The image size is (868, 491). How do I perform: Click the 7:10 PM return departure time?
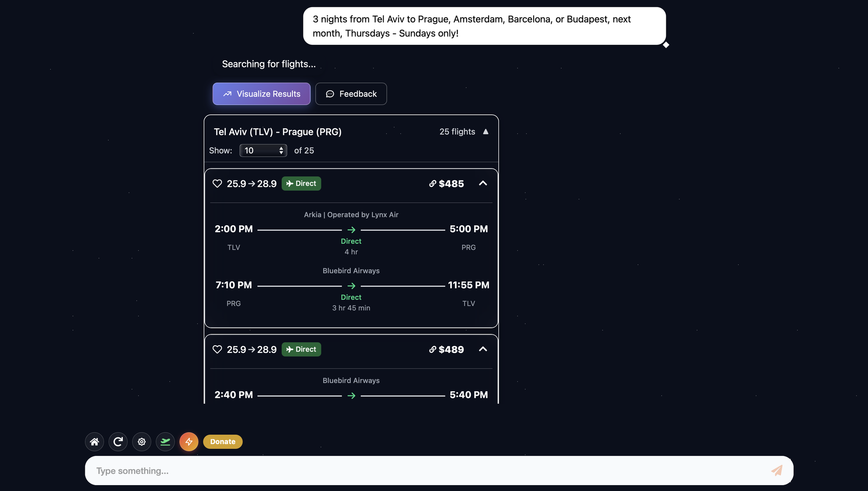(234, 285)
